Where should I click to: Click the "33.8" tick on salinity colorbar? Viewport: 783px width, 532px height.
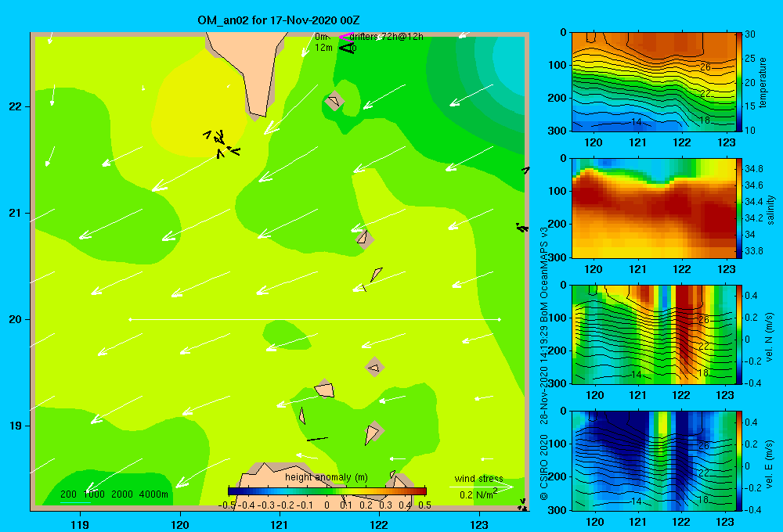coord(753,251)
